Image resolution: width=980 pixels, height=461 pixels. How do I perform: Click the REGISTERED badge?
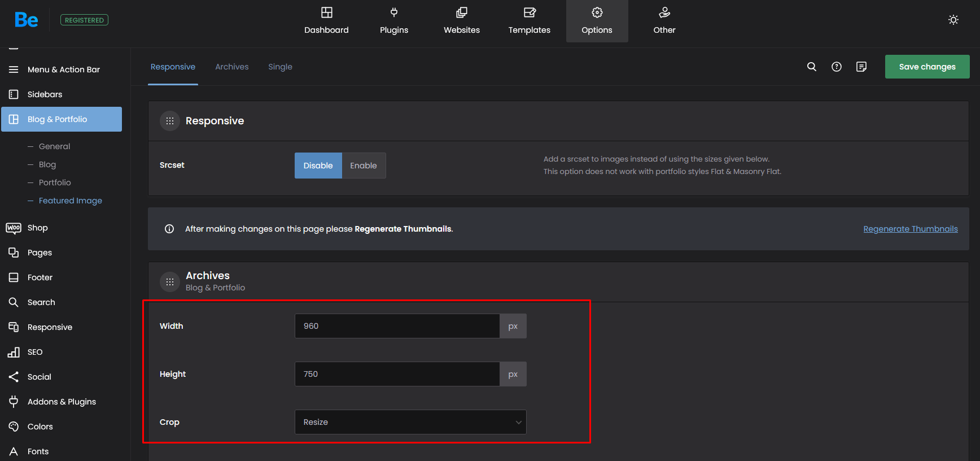point(84,20)
